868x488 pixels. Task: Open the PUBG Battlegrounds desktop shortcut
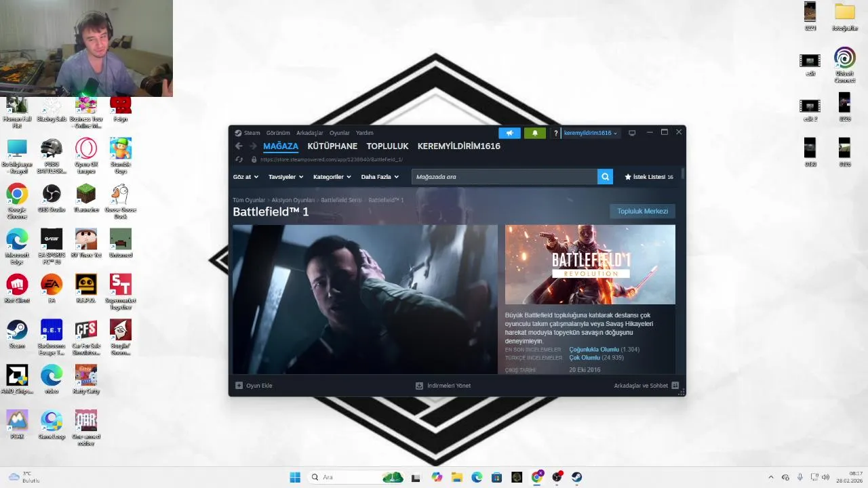(52, 157)
